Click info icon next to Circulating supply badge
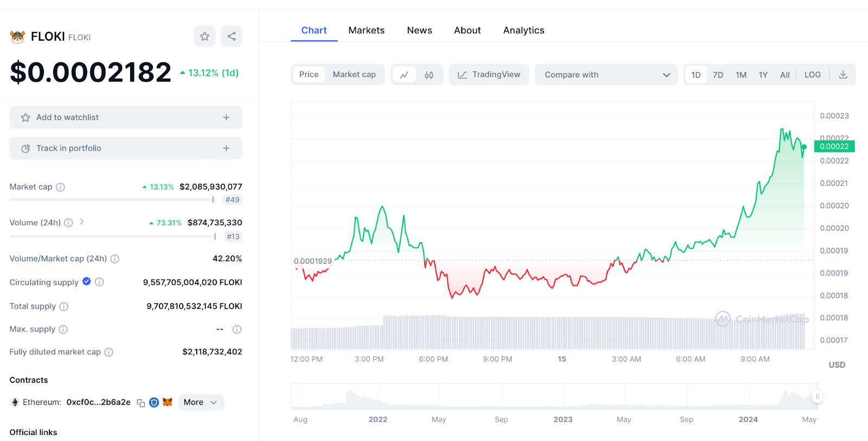868x441 pixels. click(99, 282)
